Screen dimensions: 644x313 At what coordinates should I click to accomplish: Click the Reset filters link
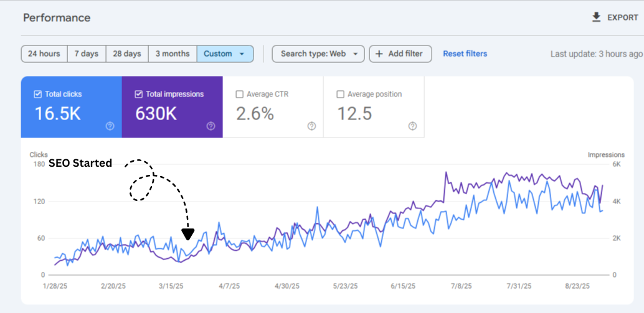pyautogui.click(x=465, y=54)
